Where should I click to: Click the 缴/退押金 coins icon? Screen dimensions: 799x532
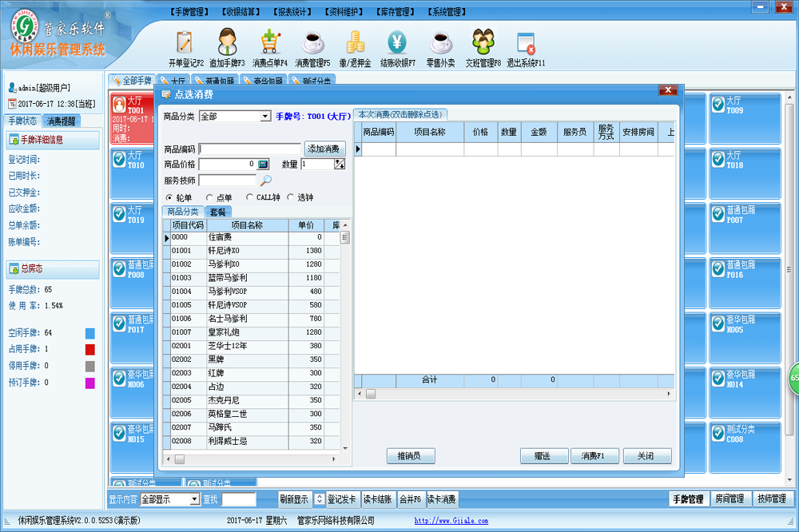point(356,42)
